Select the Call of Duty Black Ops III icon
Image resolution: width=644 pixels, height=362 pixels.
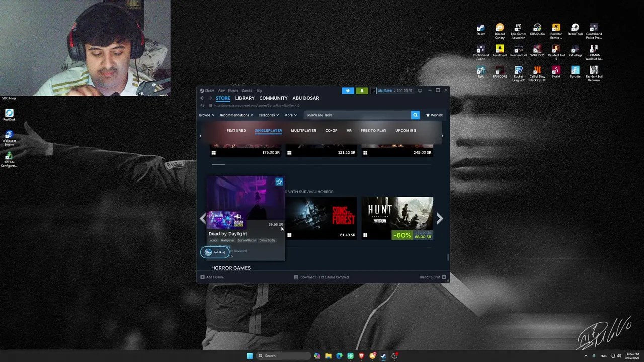pos(537,73)
